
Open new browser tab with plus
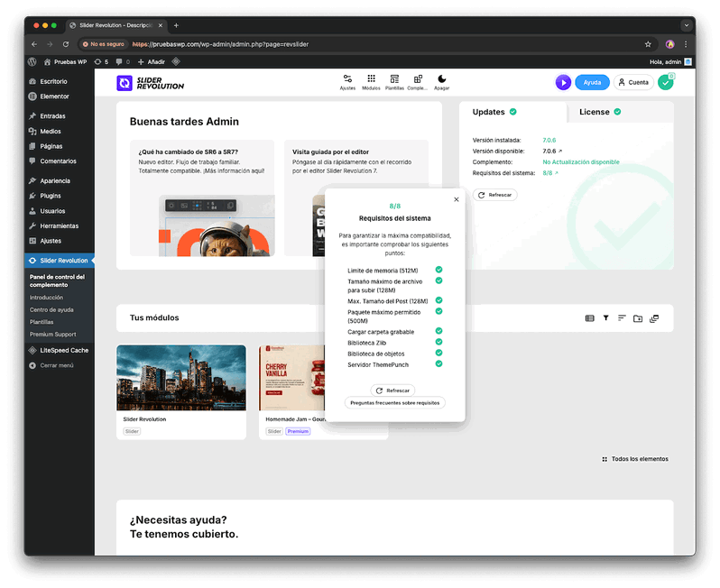(x=176, y=25)
